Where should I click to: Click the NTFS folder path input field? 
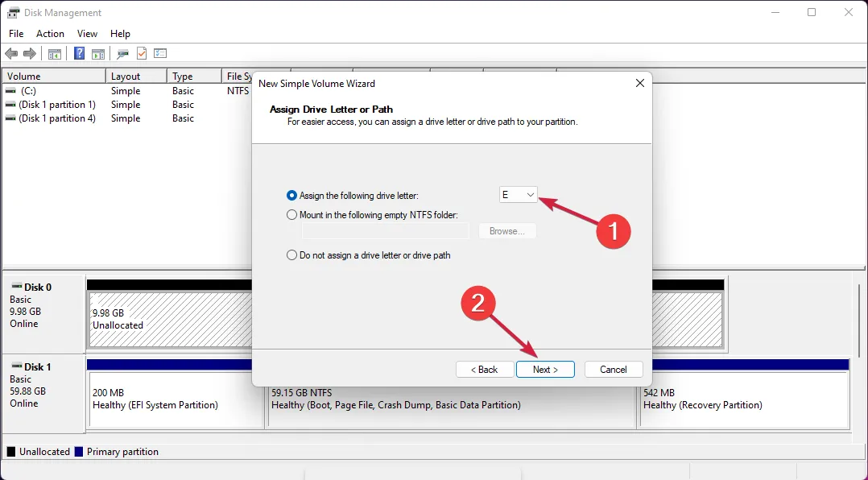click(x=385, y=231)
